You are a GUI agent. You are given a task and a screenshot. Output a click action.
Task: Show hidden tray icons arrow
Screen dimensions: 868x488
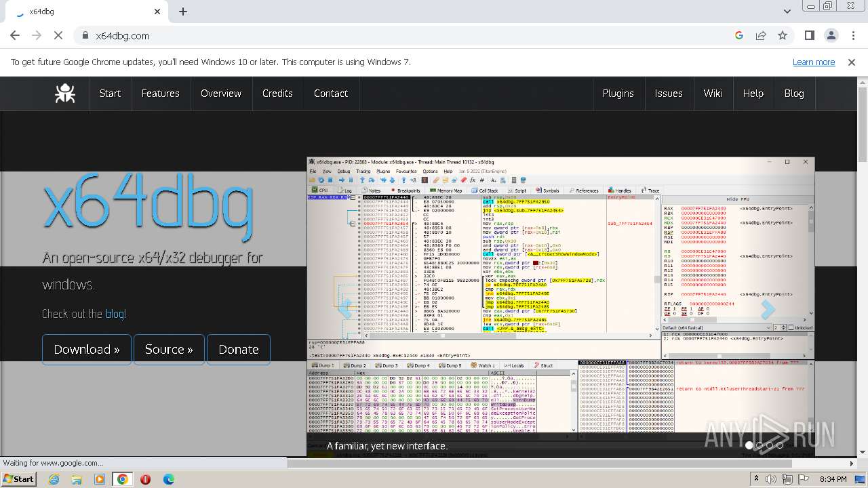(757, 479)
